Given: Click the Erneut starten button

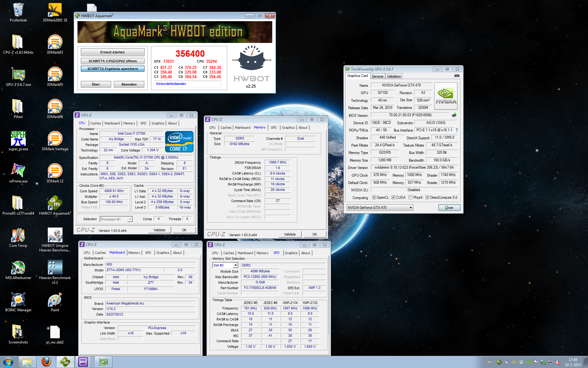Looking at the screenshot, I should [112, 52].
